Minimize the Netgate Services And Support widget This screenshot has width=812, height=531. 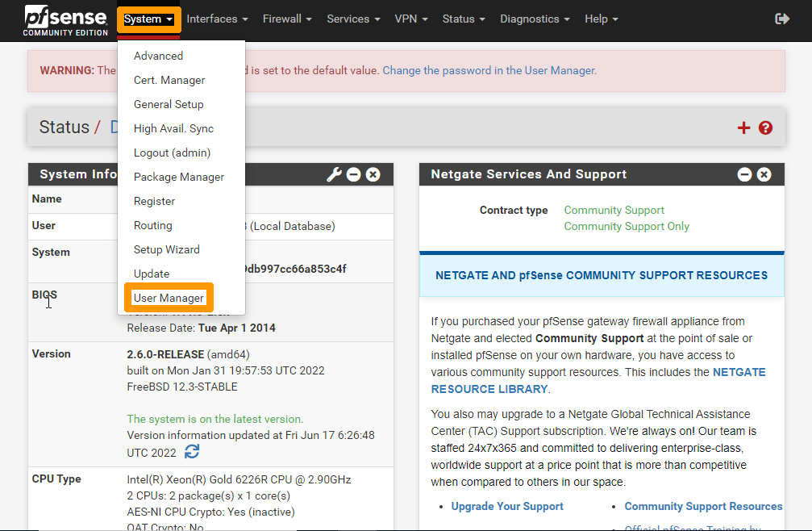[x=744, y=174]
